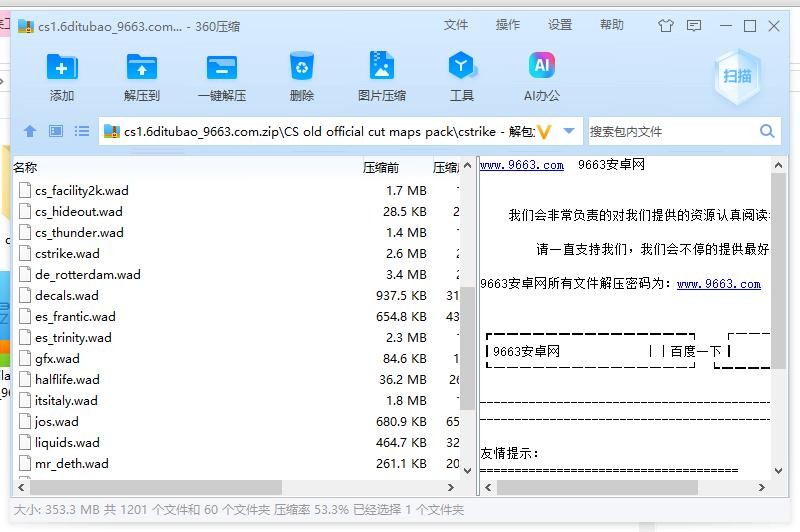Click the 删除 (Delete) trash icon

tap(302, 66)
